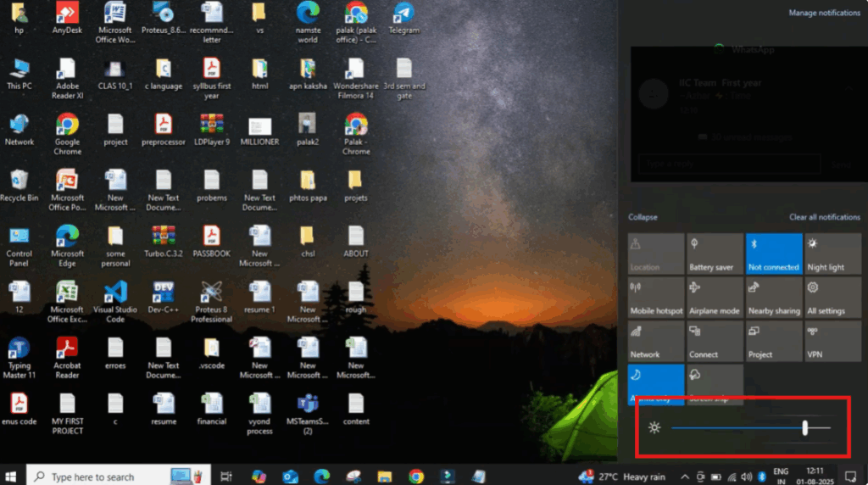Select the Recycle Bin icon
The image size is (868, 485).
[x=19, y=186]
